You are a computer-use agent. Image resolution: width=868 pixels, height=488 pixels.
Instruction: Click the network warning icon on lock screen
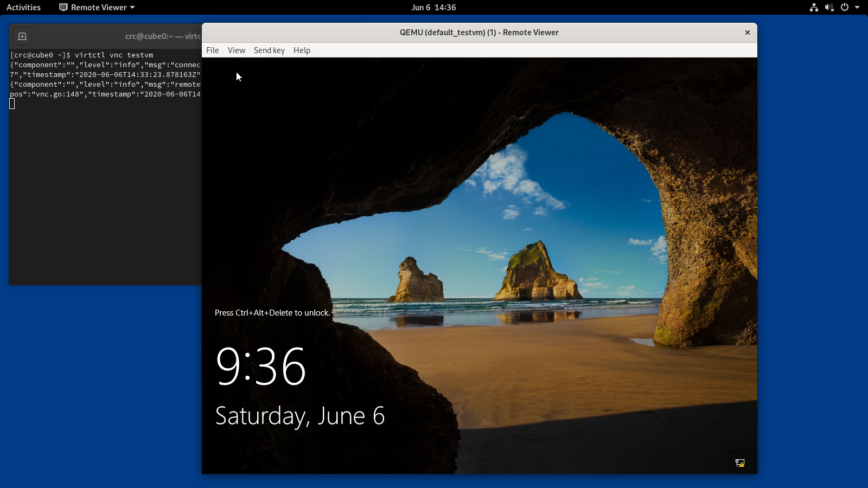[x=740, y=463]
